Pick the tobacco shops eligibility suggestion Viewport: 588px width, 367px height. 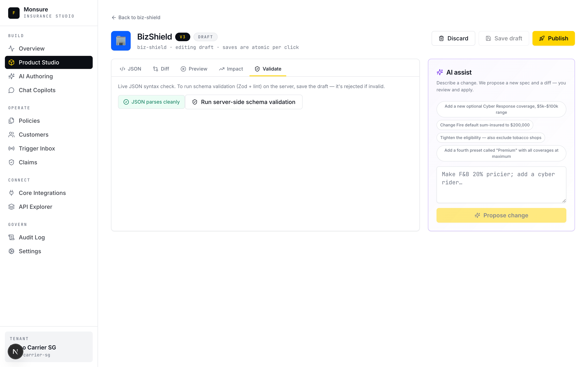tap(490, 138)
